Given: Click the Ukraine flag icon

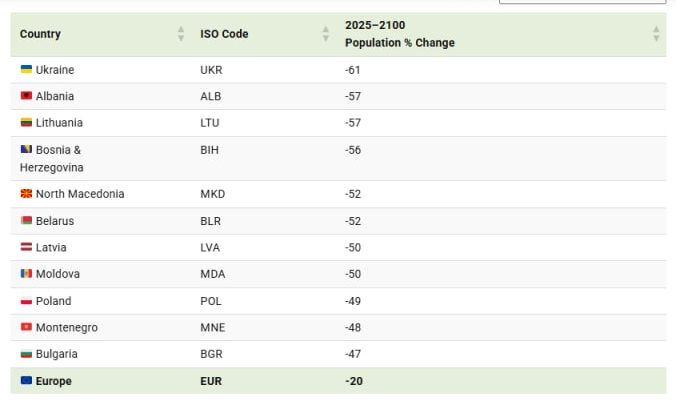Looking at the screenshot, I should [26, 69].
